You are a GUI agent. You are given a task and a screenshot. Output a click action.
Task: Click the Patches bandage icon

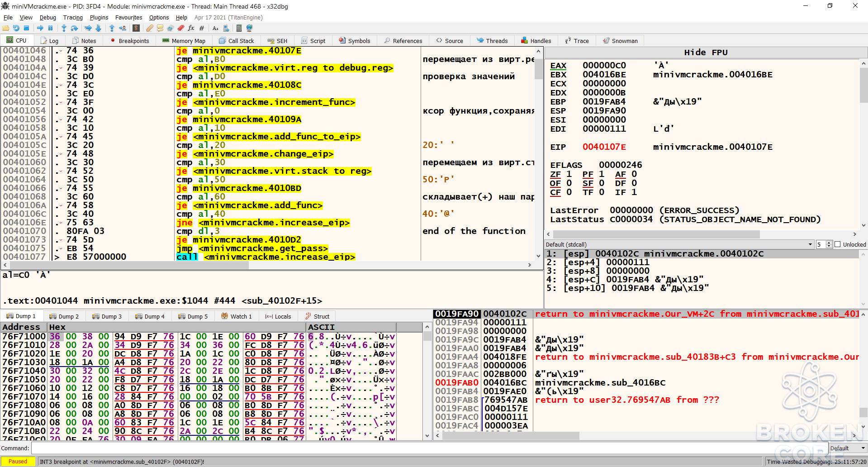[x=149, y=28]
